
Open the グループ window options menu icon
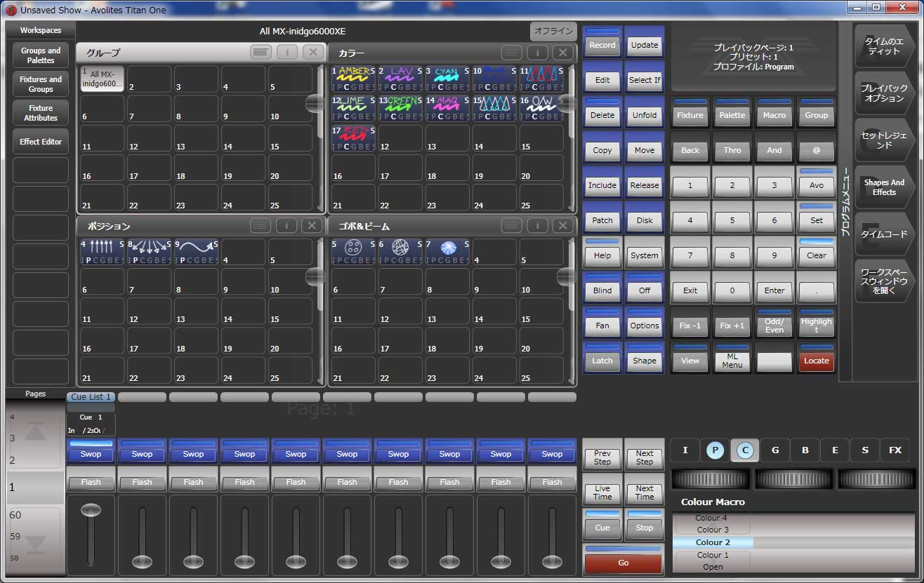pos(260,53)
